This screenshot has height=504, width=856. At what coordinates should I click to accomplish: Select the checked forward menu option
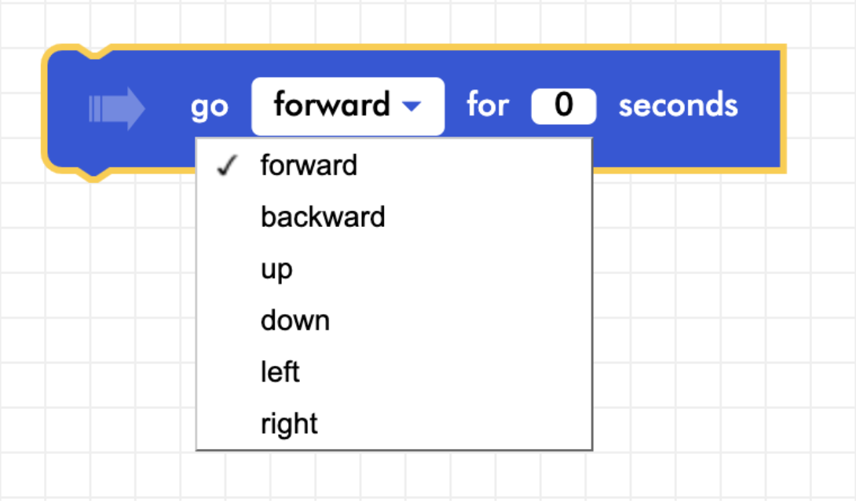(x=309, y=166)
